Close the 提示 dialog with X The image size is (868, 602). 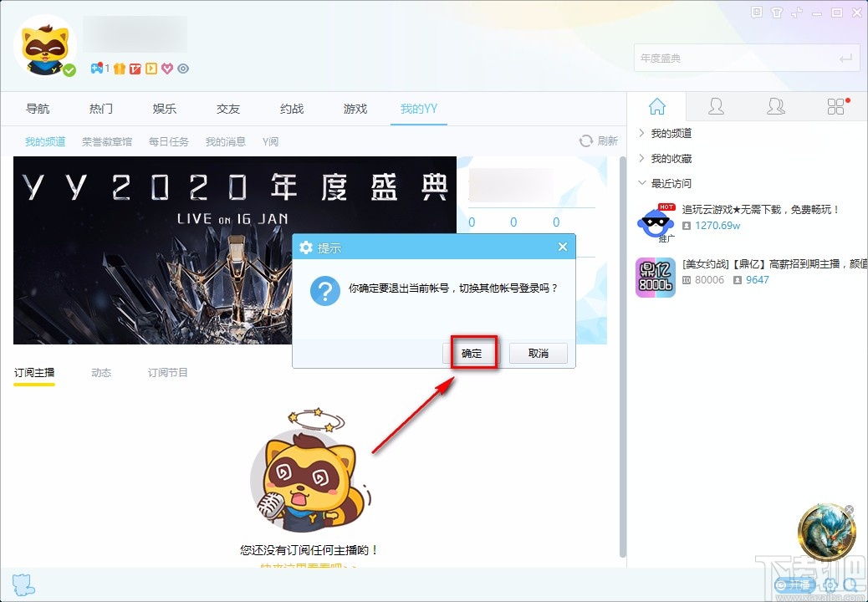(563, 247)
